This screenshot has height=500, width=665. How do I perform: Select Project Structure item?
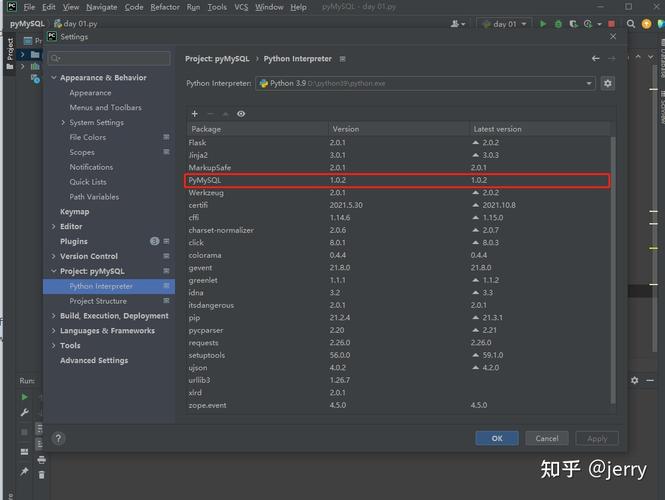pyautogui.click(x=98, y=301)
